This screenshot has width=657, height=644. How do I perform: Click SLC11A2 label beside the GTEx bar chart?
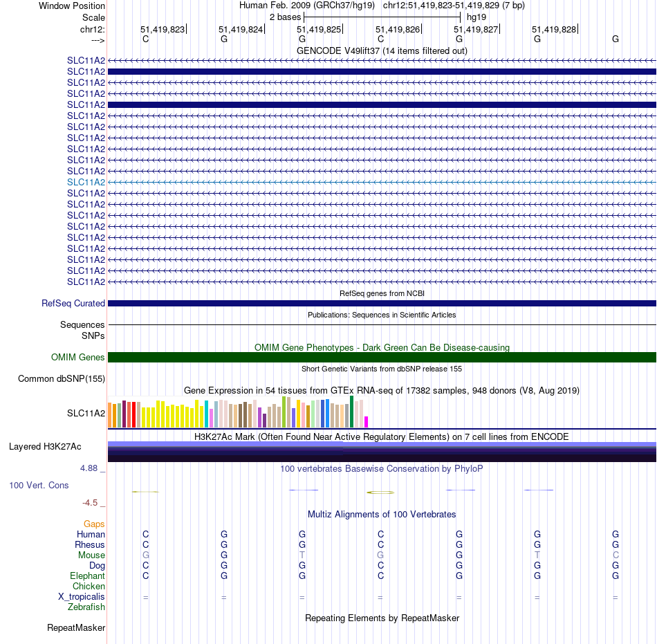(x=86, y=413)
